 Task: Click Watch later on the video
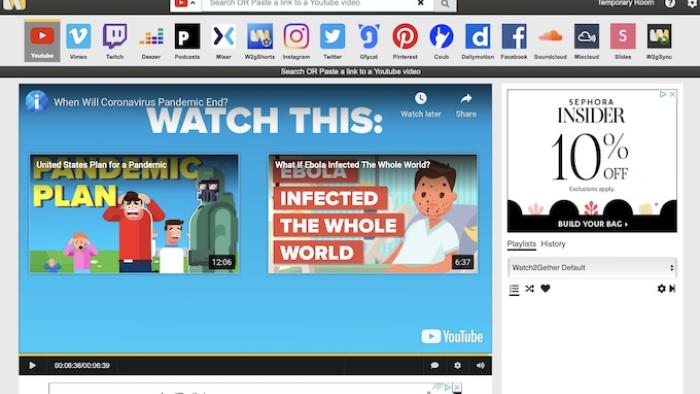421,105
